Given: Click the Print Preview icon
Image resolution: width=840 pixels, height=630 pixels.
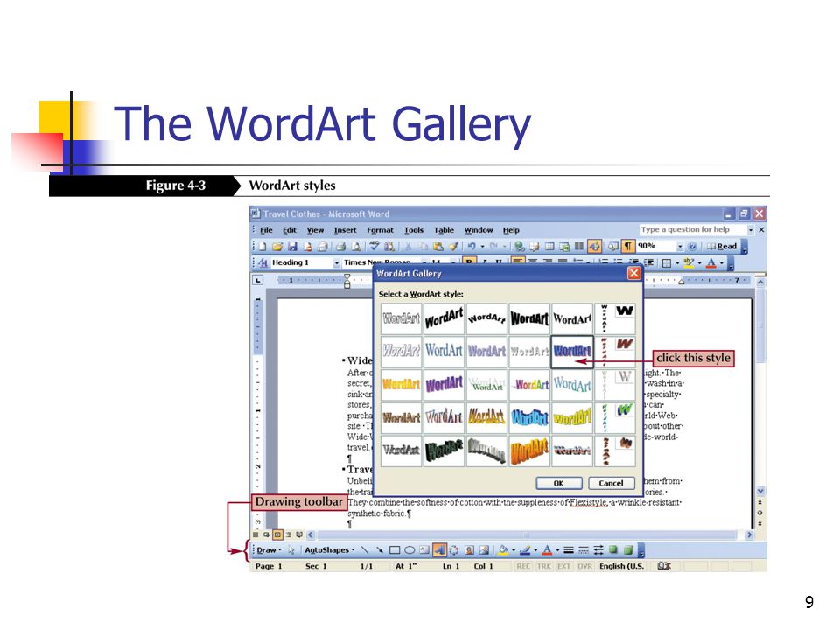Looking at the screenshot, I should click(x=356, y=247).
